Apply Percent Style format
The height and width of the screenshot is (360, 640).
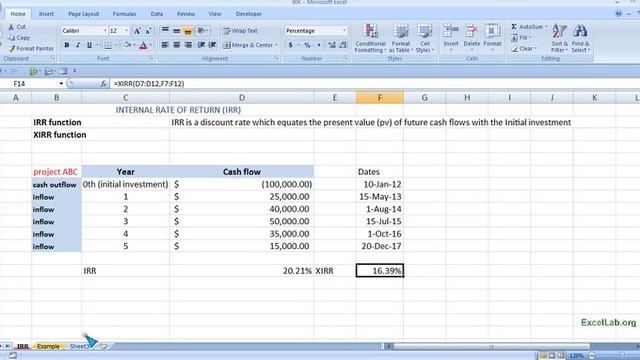[x=307, y=45]
